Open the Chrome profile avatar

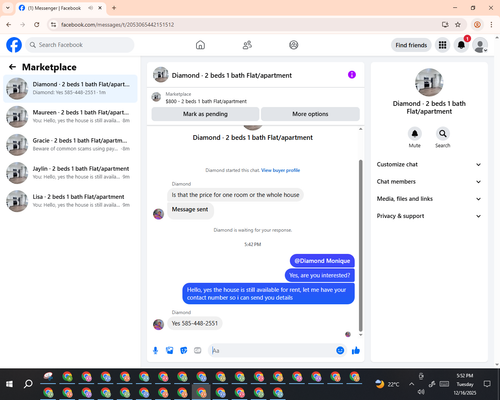[x=477, y=24]
